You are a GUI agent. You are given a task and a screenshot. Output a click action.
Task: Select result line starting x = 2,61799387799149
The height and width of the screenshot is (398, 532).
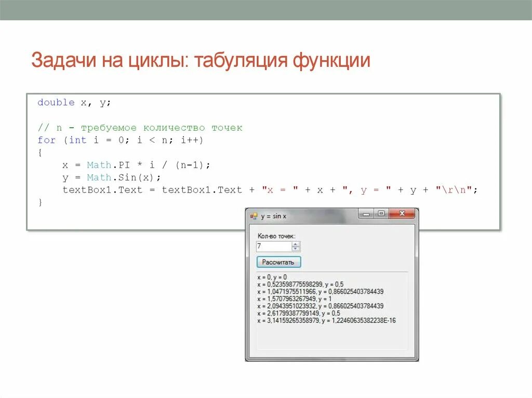pos(299,313)
